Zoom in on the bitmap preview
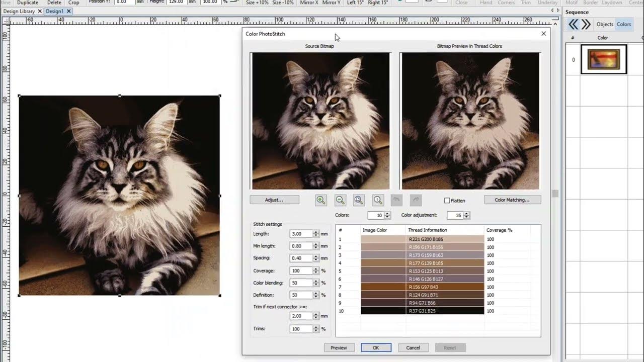This screenshot has height=362, width=644. (x=321, y=200)
